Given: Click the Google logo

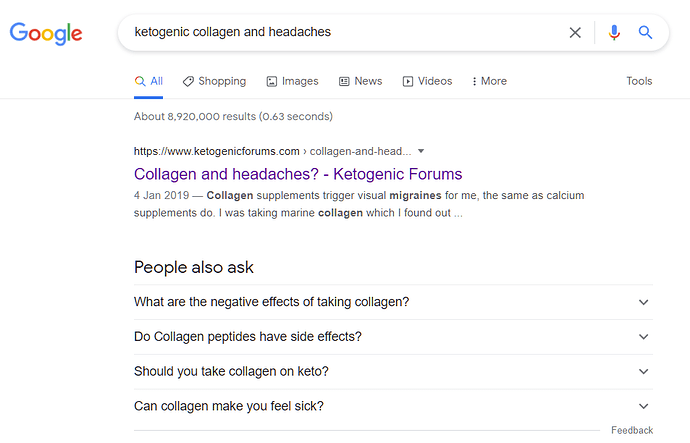Looking at the screenshot, I should [x=46, y=33].
